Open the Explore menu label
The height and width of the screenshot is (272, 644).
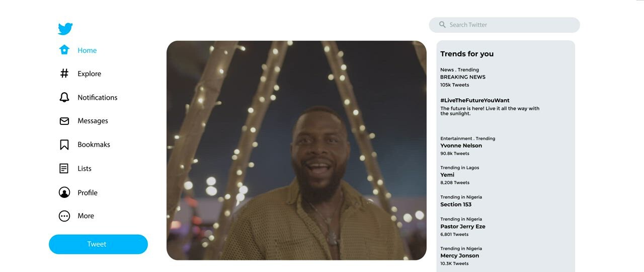coord(89,74)
